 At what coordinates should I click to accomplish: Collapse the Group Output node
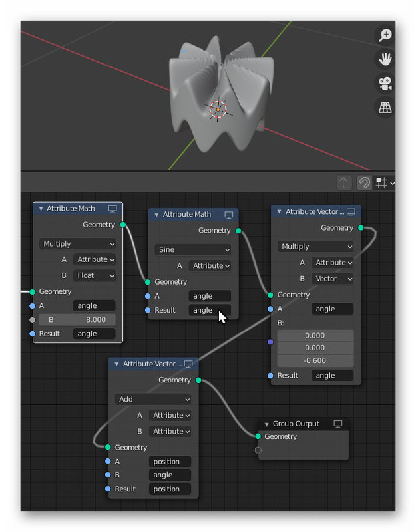tap(267, 424)
